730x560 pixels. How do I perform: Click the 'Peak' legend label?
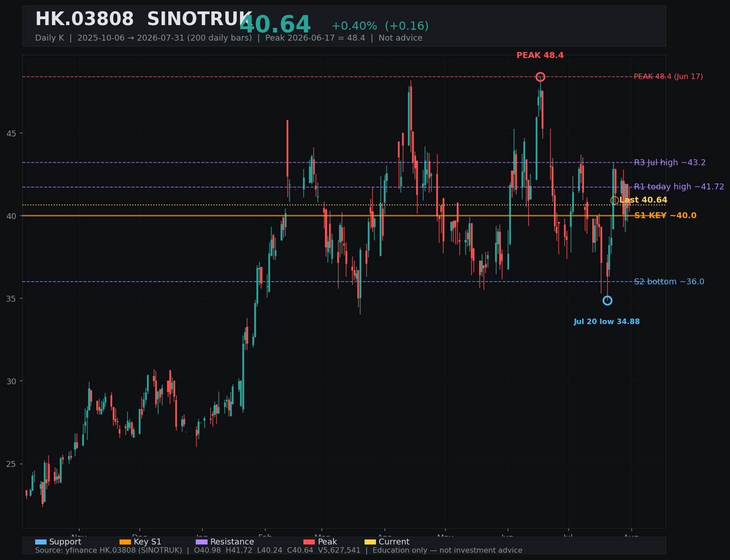pos(327,542)
